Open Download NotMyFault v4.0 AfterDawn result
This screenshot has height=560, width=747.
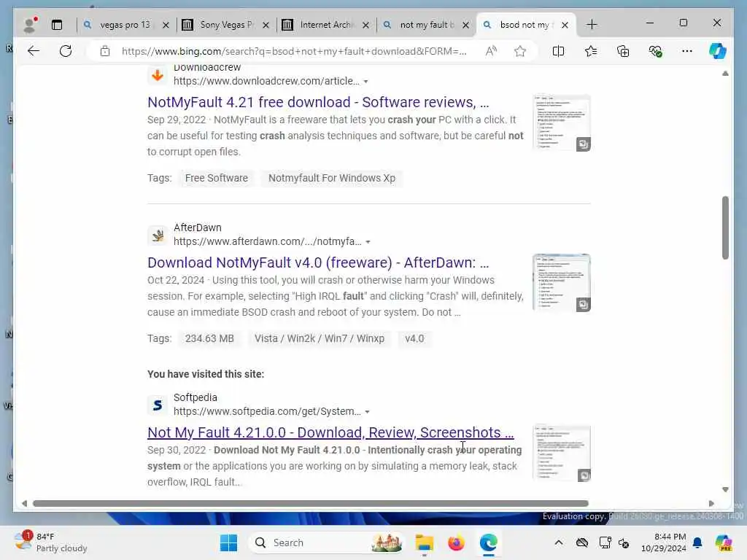coord(318,262)
